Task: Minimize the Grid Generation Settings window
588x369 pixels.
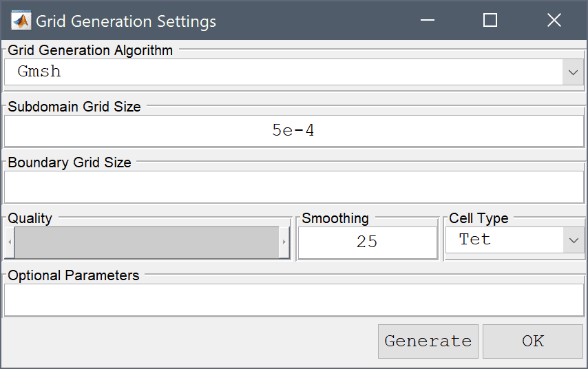Action: click(428, 20)
